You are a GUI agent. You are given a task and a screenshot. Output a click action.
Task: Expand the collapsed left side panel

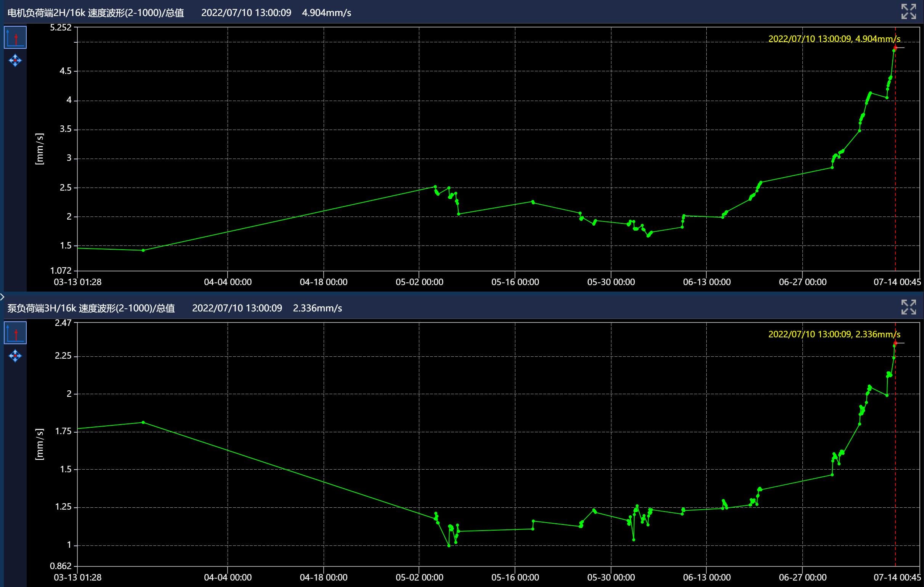pyautogui.click(x=2, y=297)
